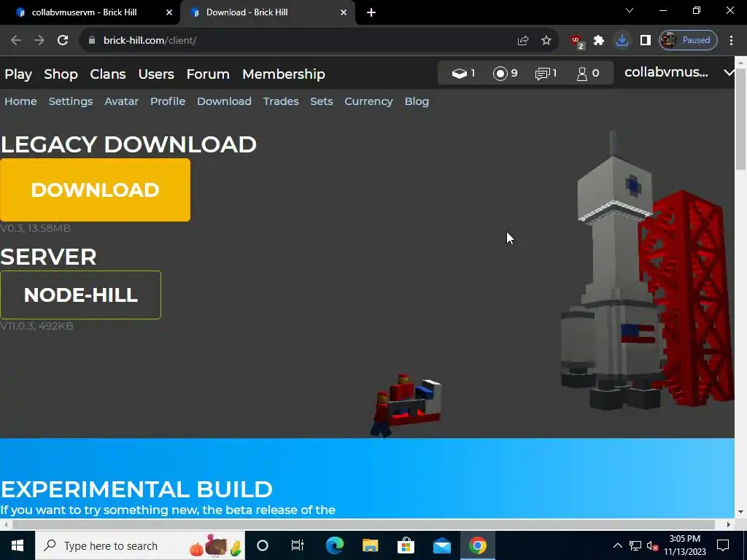Click the V0.3, 13.58MB version text
The image size is (747, 560).
coord(35,228)
